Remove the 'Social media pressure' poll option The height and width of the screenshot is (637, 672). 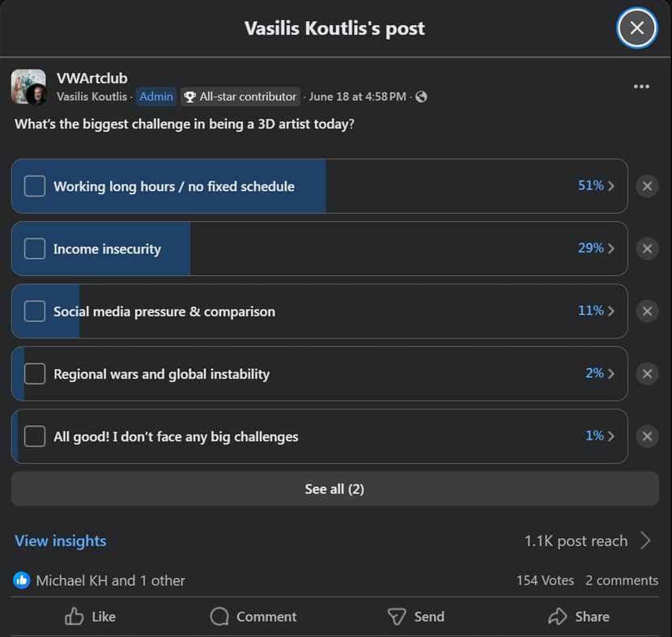[647, 311]
